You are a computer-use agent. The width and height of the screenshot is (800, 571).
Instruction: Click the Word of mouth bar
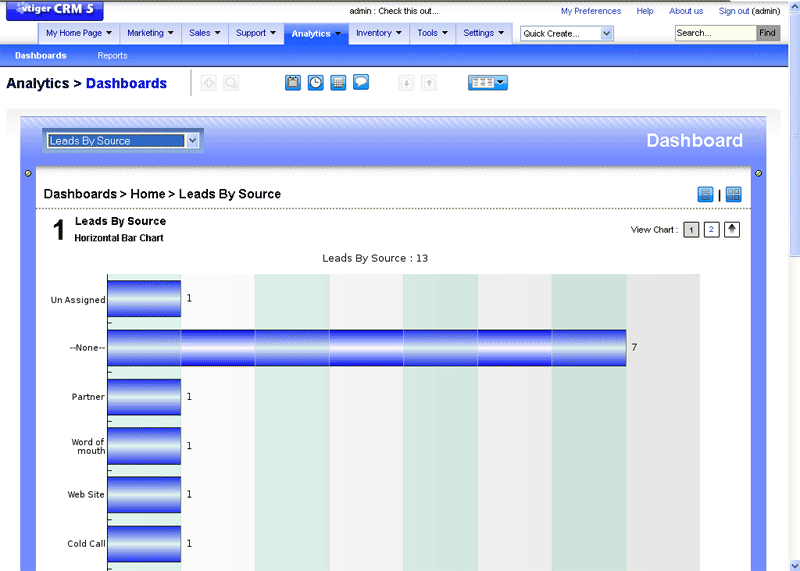coord(144,446)
